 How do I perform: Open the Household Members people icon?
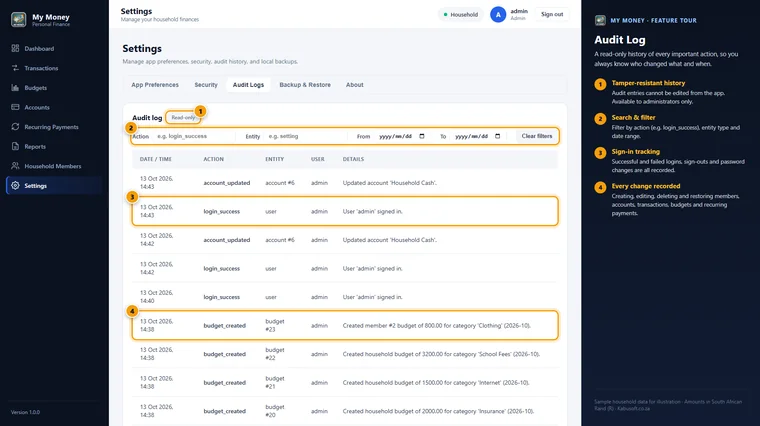(15, 166)
